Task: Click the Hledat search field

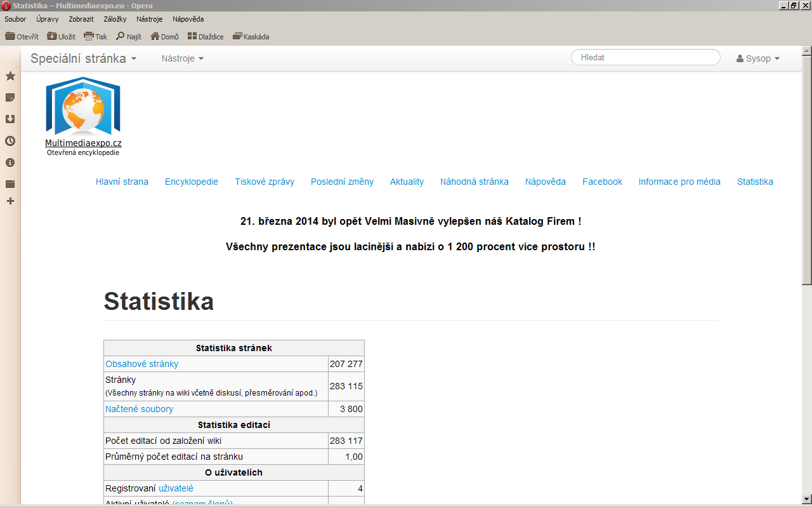Action: 646,57
